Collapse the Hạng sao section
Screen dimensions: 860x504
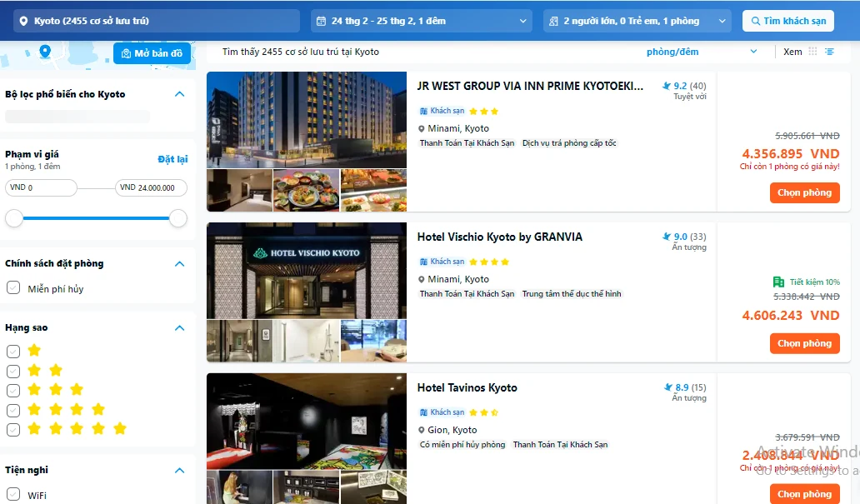coord(179,328)
